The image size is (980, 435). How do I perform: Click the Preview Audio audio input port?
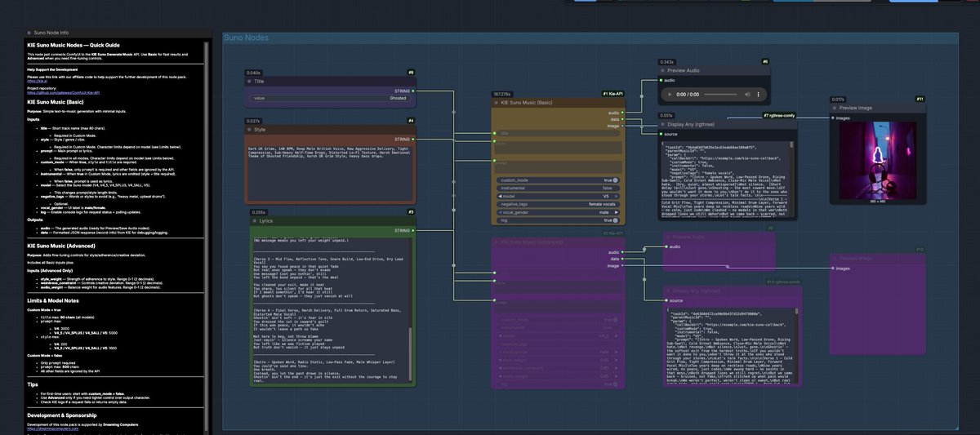[661, 81]
